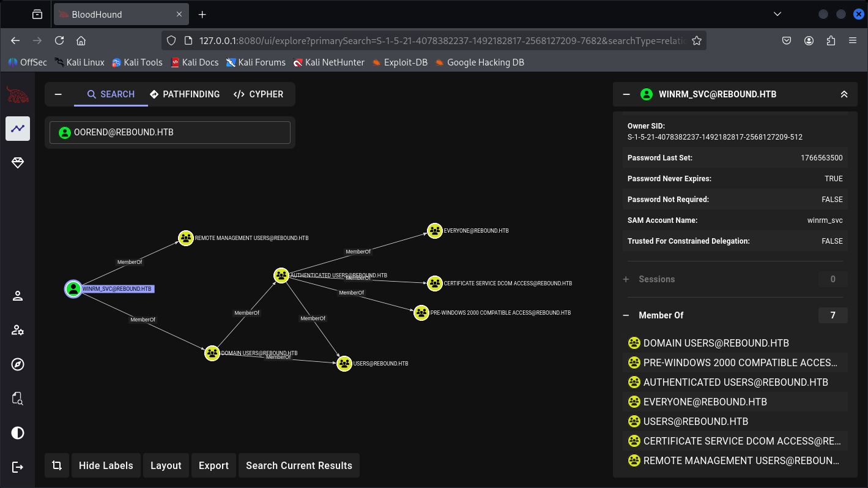868x488 pixels.
Task: Click the compass icon in sidebar
Action: coord(18,364)
